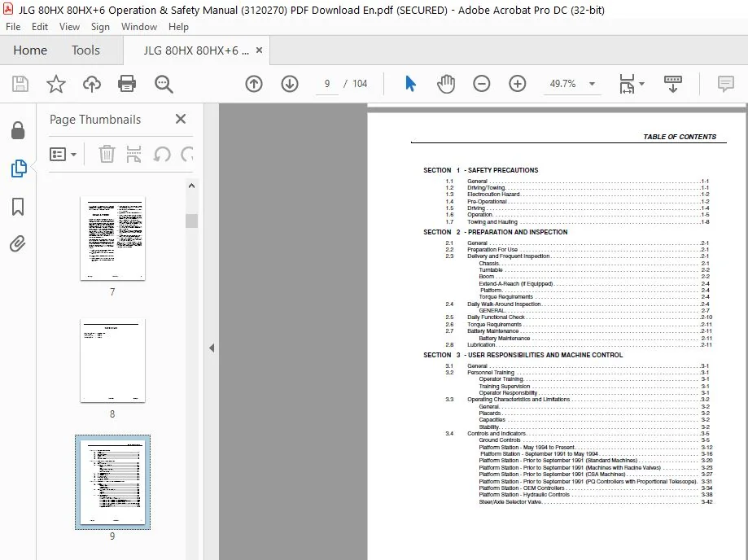Viewport: 748px width, 560px height.
Task: Select page 7 thumbnail
Action: pyautogui.click(x=112, y=238)
